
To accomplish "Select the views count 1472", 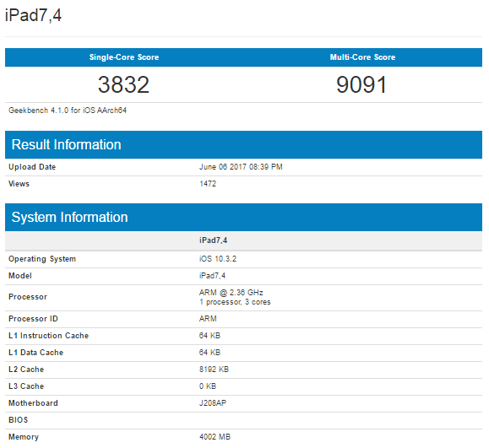I will click(x=208, y=184).
